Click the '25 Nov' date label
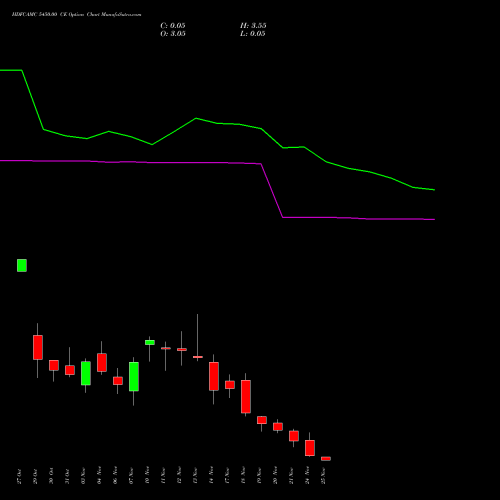Viewport: 500px width, 500px height. point(323,476)
